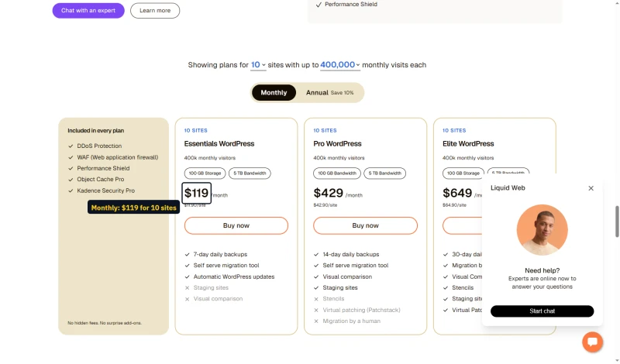Start chat in Liquid Web popup

point(542,311)
